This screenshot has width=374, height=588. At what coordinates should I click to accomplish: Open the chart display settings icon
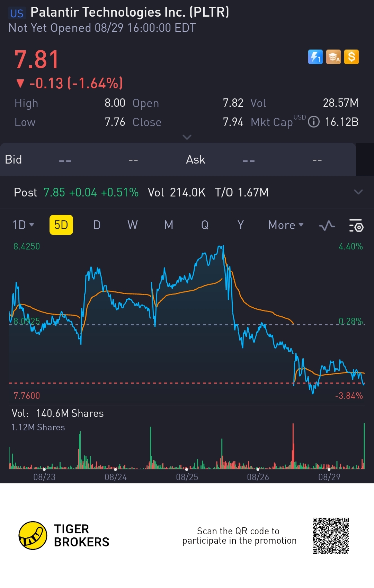356,226
